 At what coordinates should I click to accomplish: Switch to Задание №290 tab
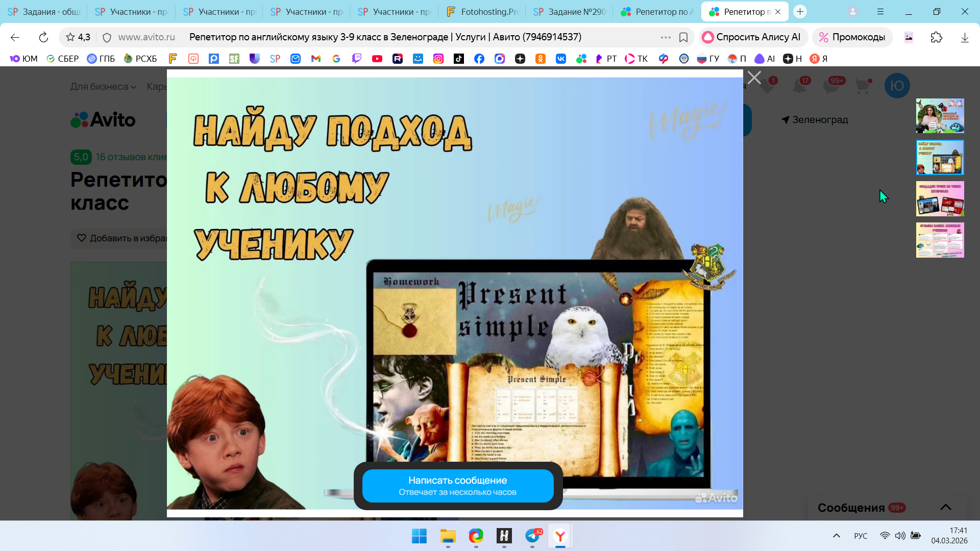570,11
